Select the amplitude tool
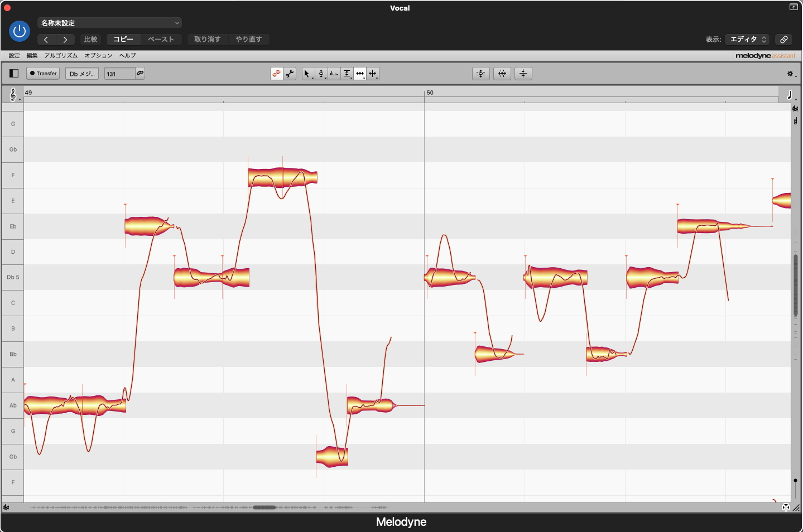 (347, 74)
